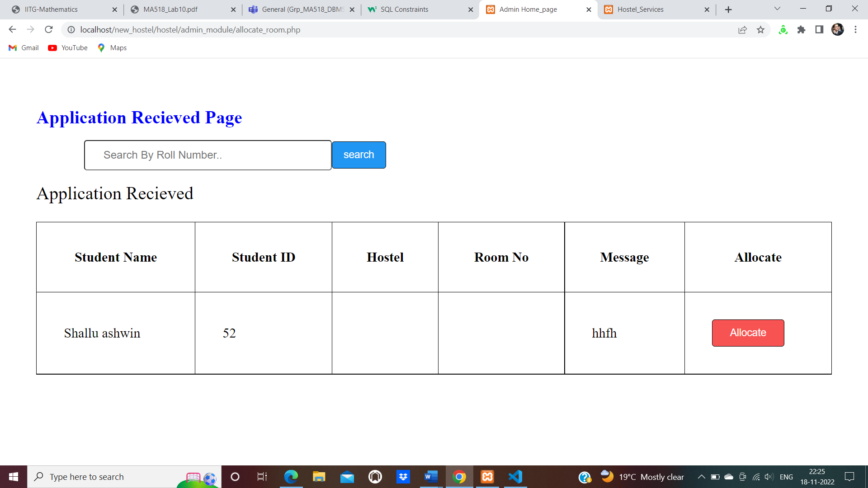Open the Chrome three-dot menu
Image resolution: width=868 pixels, height=488 pixels.
click(x=855, y=29)
